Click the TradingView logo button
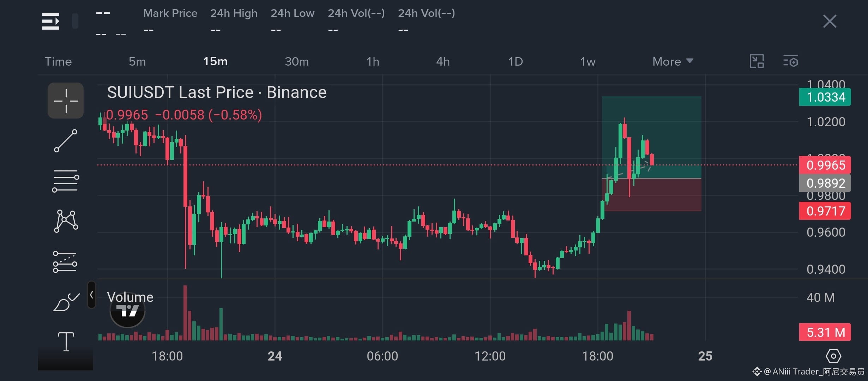Image resolution: width=868 pixels, height=381 pixels. [128, 310]
